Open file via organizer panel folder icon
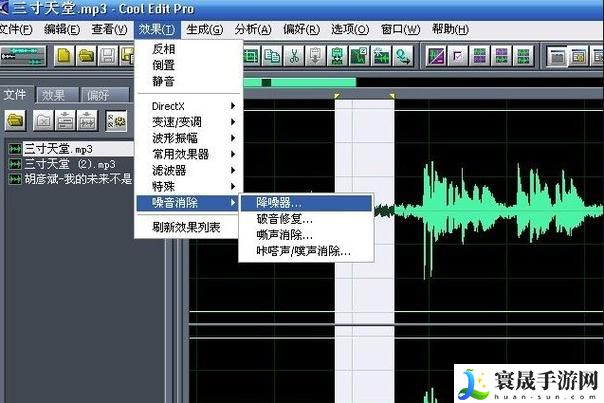 (15, 121)
